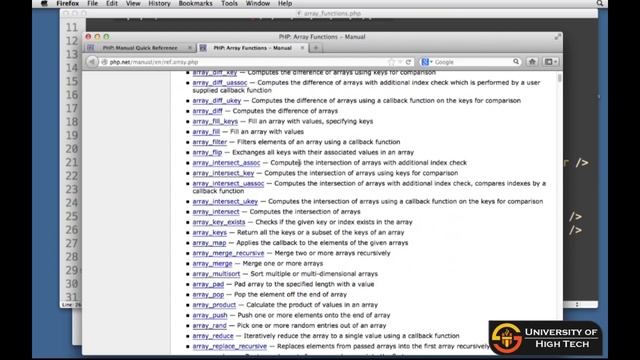Open the array_fill link
Screen dimensions: 640x360
click(206, 132)
